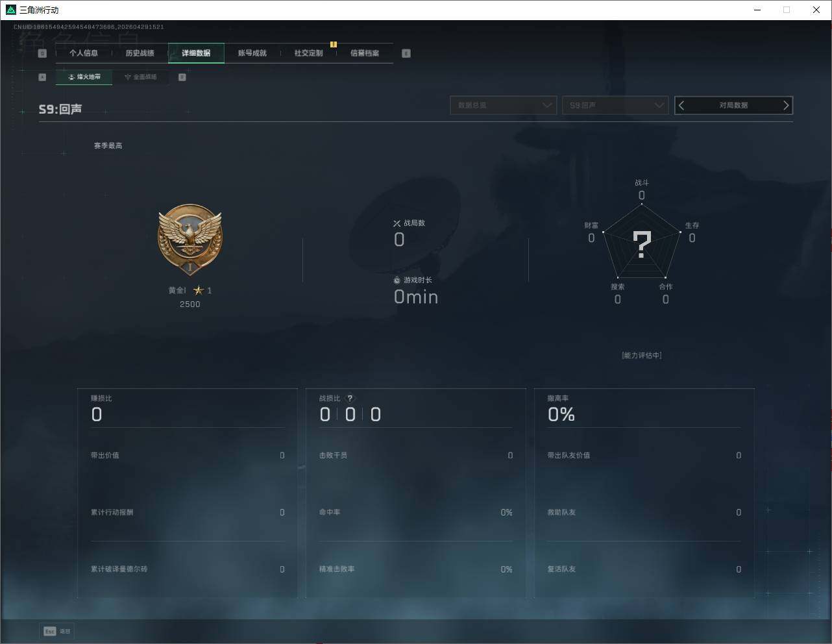Click the Q previous-tab key icon
This screenshot has width=832, height=644.
pos(42,53)
